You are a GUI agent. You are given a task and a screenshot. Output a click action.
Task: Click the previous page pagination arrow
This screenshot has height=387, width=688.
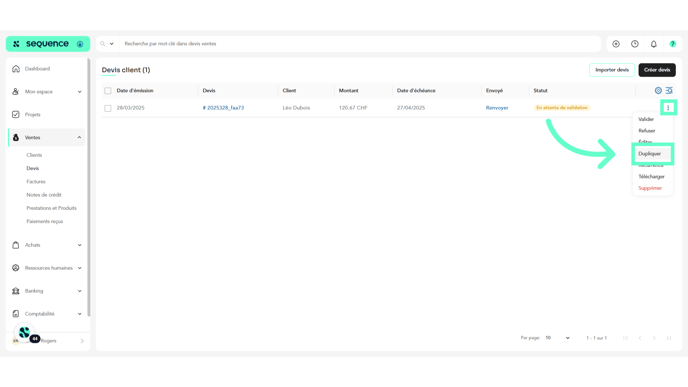pos(640,338)
